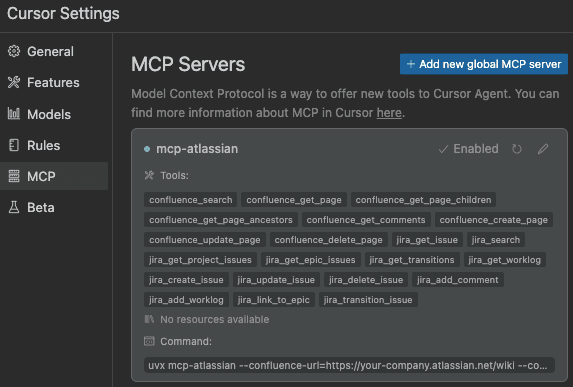The width and height of the screenshot is (573, 387).
Task: Click the jira_add_comment tool chip
Action: [x=458, y=280]
